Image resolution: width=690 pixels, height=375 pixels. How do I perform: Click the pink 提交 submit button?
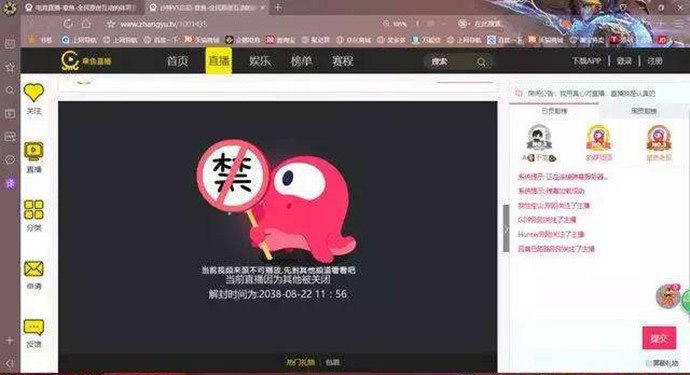(x=659, y=338)
